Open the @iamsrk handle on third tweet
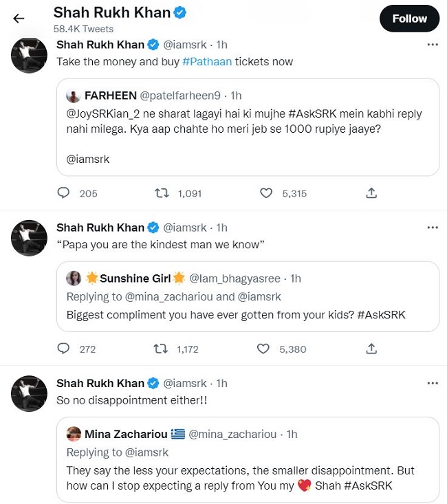The width and height of the screenshot is (447, 504). tap(184, 383)
